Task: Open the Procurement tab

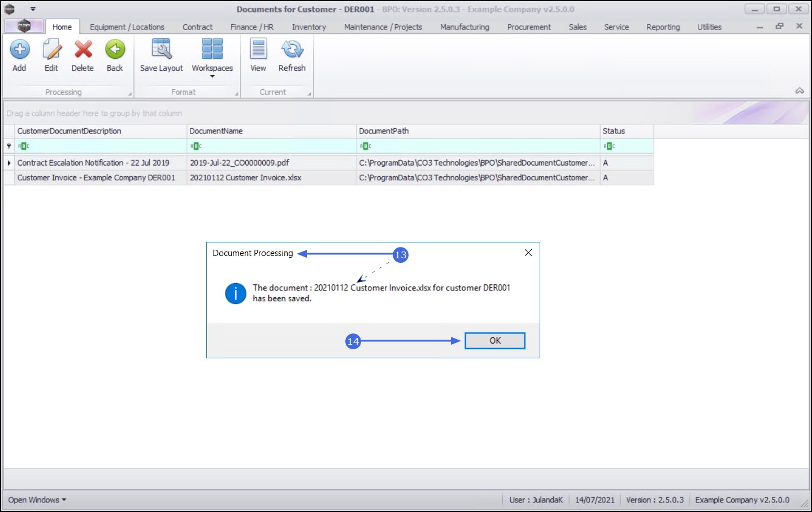Action: pos(529,27)
